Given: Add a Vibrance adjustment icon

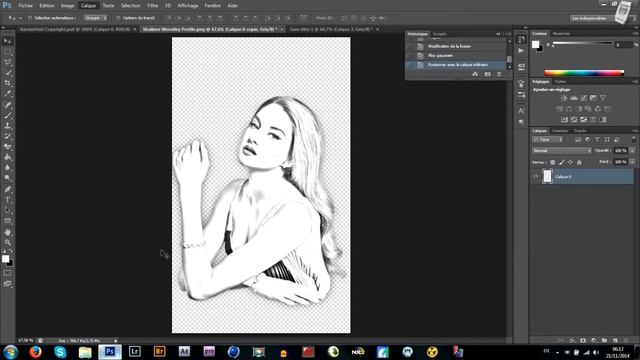Looking at the screenshot, I should [x=603, y=98].
